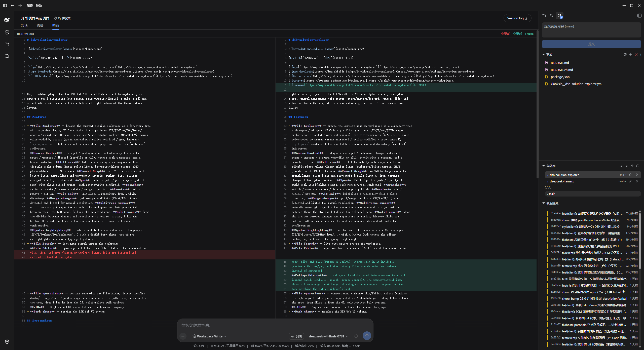This screenshot has width=644, height=350.
Task: Click the 提交 commit button
Action: (x=591, y=44)
